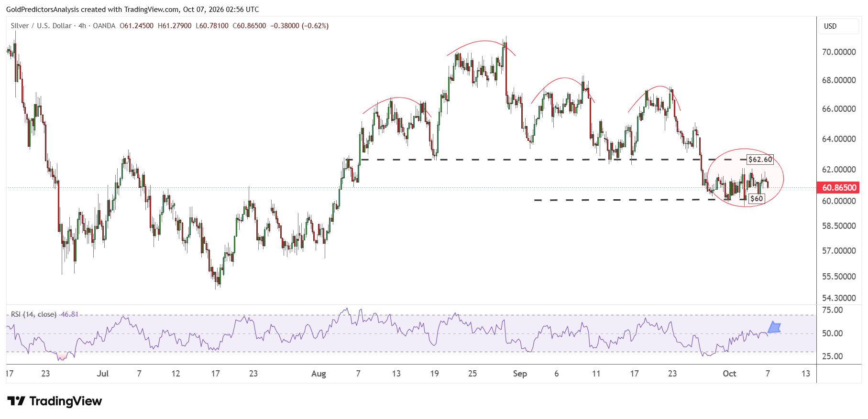The width and height of the screenshot is (868, 419).
Task: Click the $60 support label
Action: point(757,199)
